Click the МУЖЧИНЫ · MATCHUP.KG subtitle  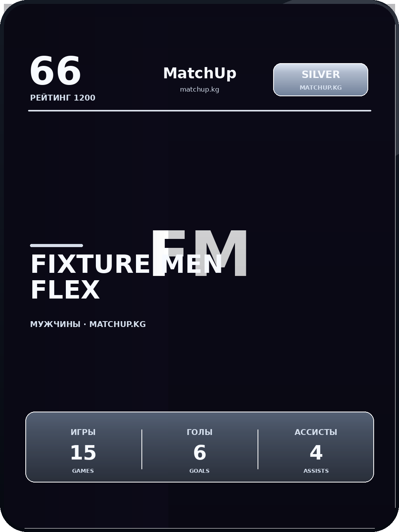point(88,324)
